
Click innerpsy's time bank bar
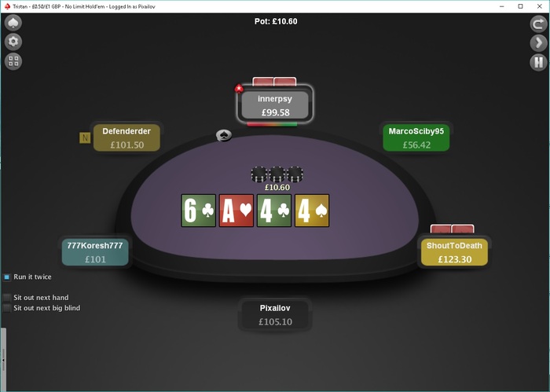(x=272, y=124)
